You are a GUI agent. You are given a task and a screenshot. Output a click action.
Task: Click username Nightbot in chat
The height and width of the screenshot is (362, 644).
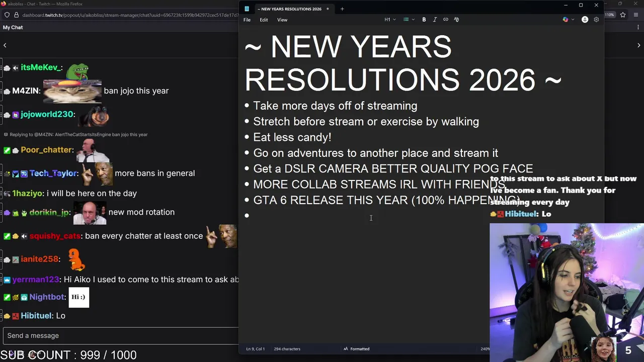47,297
